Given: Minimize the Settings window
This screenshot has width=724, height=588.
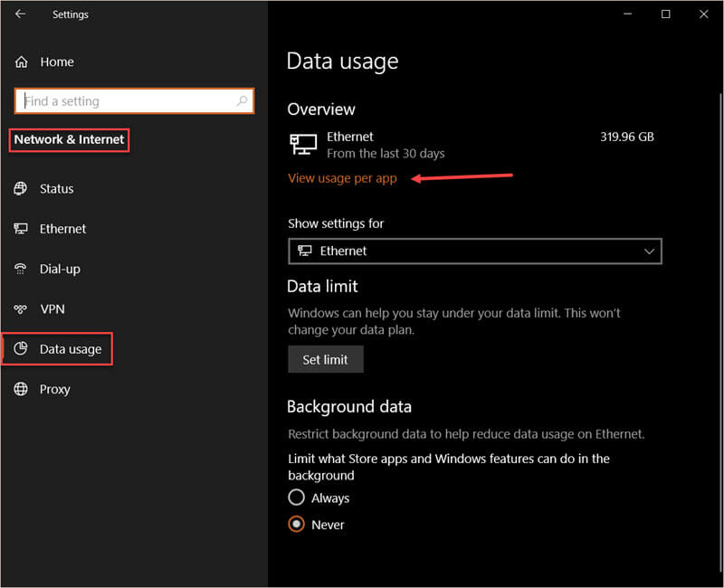Looking at the screenshot, I should pos(627,14).
